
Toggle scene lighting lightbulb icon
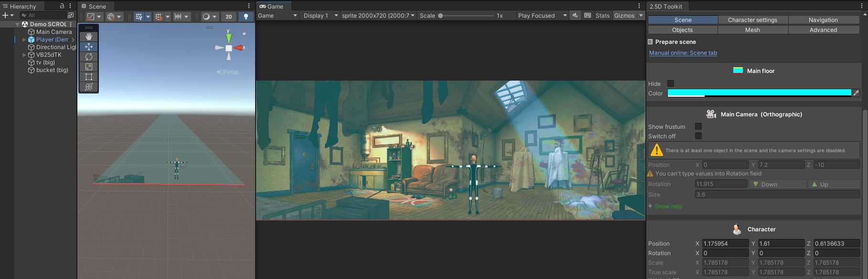246,16
